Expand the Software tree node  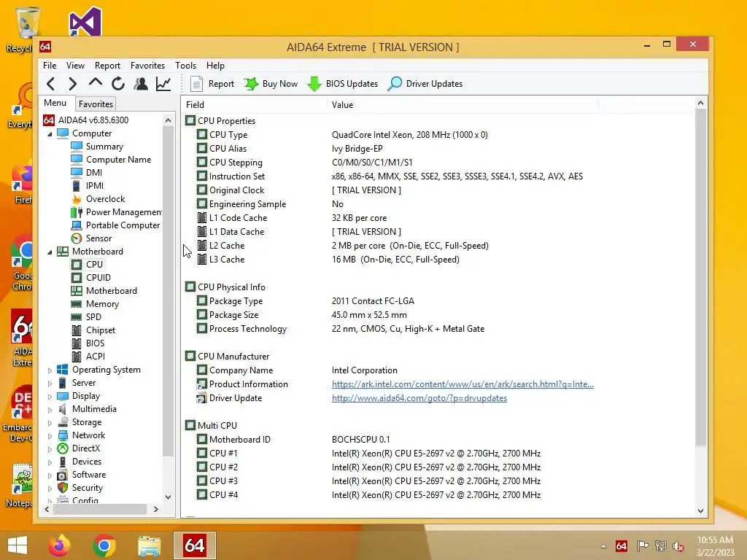click(x=50, y=475)
